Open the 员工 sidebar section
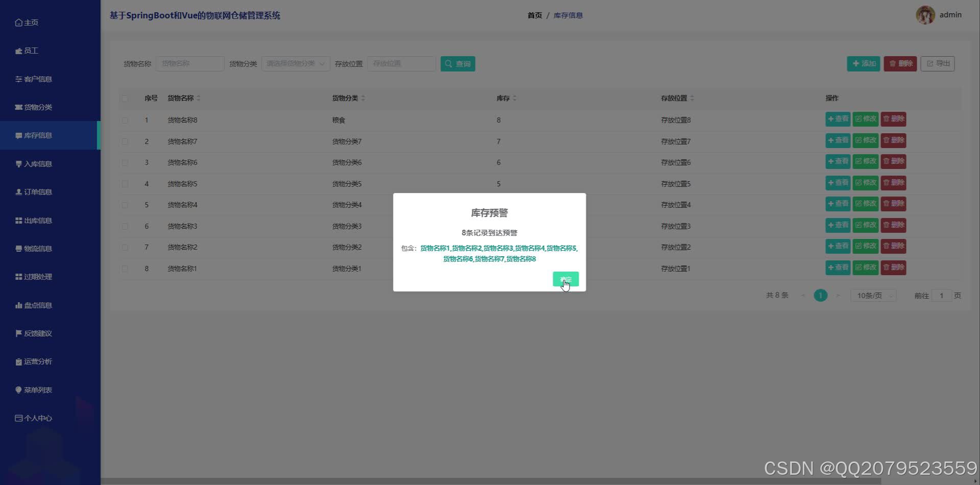 [x=31, y=50]
